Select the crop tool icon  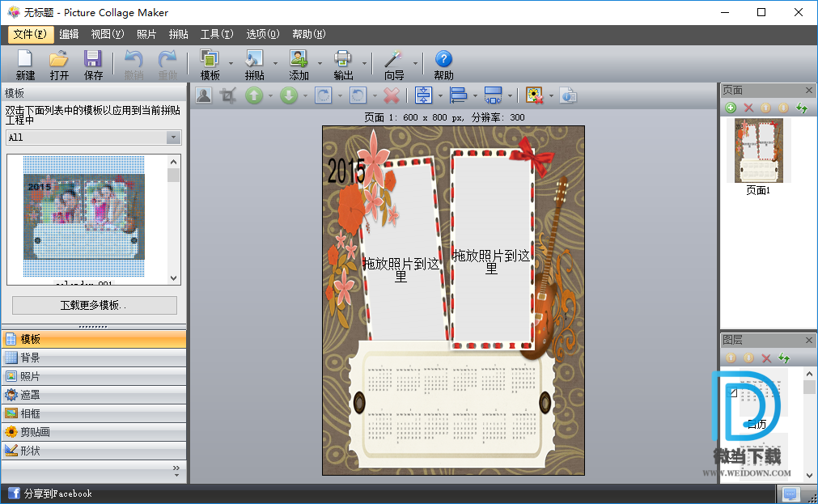tap(227, 95)
